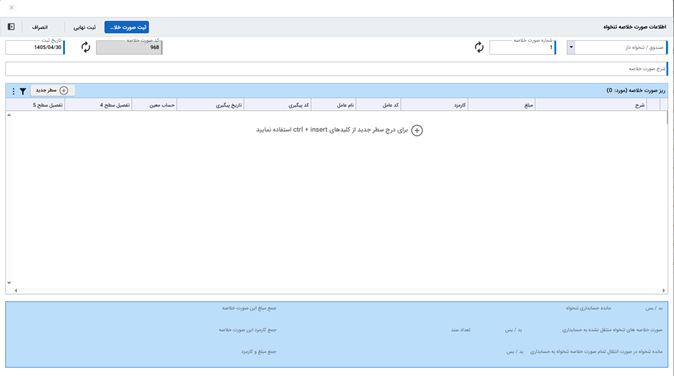The image size is (674, 376).
Task: Open the grid filter funnel icon
Action: coord(23,91)
